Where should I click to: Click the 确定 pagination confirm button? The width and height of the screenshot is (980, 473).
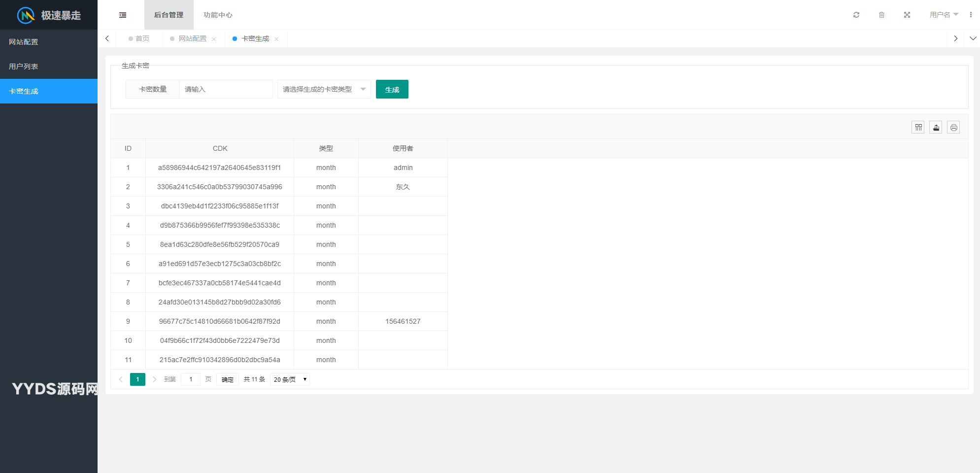point(227,379)
